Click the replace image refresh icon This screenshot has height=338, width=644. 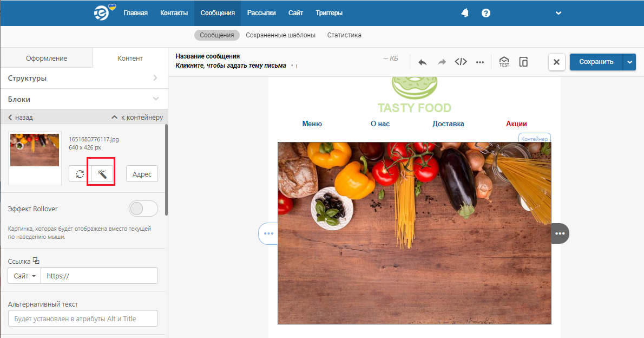coord(80,174)
